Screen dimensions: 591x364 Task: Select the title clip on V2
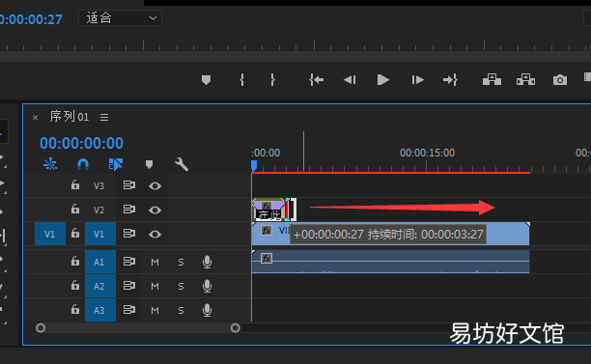pos(268,210)
